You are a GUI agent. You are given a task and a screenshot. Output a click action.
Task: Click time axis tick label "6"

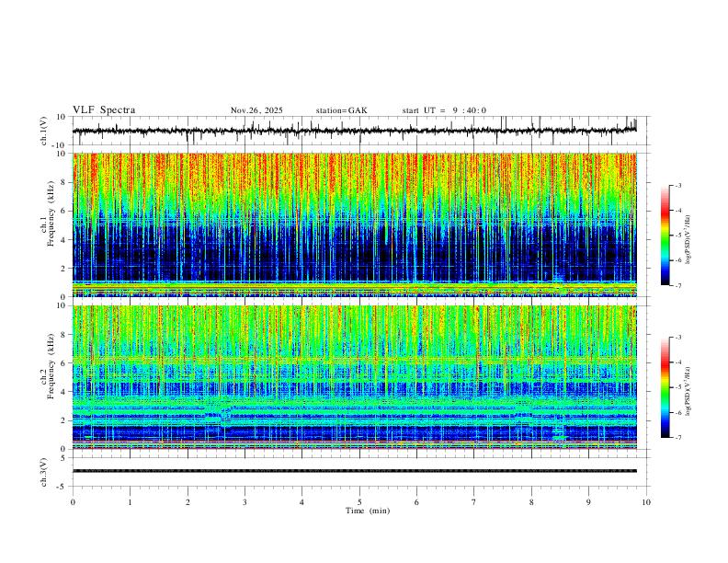416,502
